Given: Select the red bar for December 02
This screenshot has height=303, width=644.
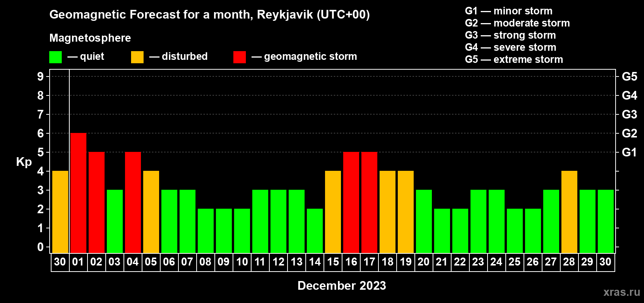Looking at the screenshot, I should click(97, 202).
